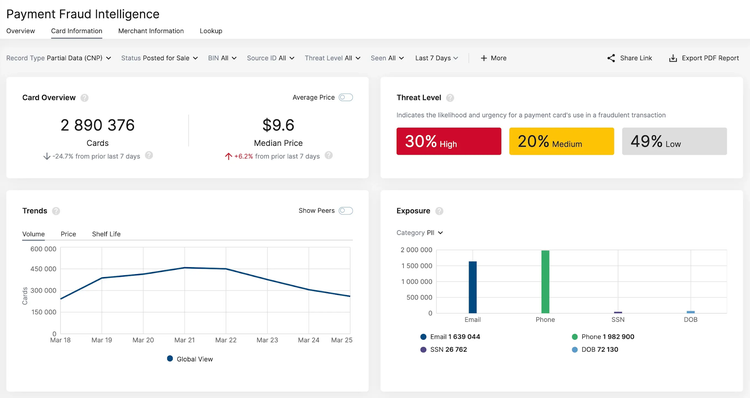The image size is (750, 398).
Task: Click the DOB bar in Exposure chart
Action: [691, 312]
